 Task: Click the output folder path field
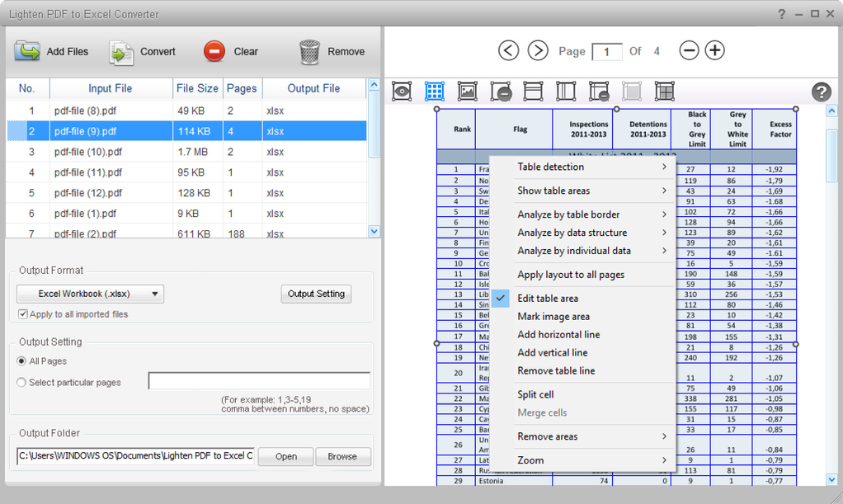click(x=135, y=456)
